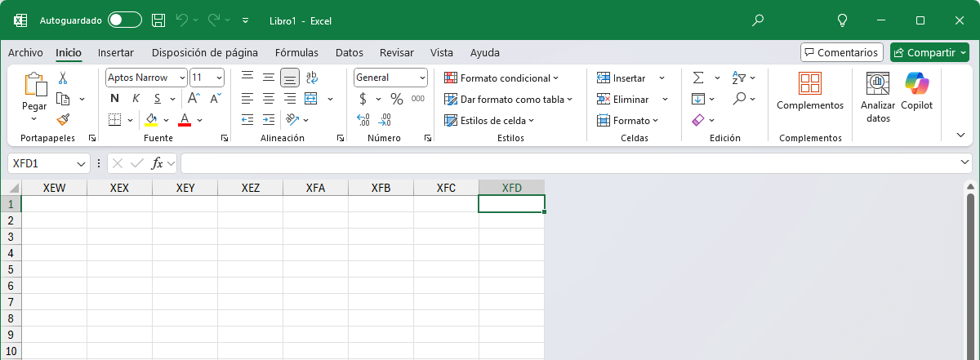980x360 pixels.
Task: Click the Undo arrow icon
Action: 182,20
